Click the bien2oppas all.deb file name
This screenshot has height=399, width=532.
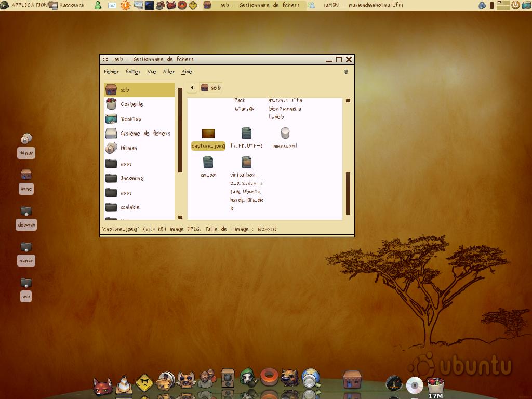click(285, 109)
